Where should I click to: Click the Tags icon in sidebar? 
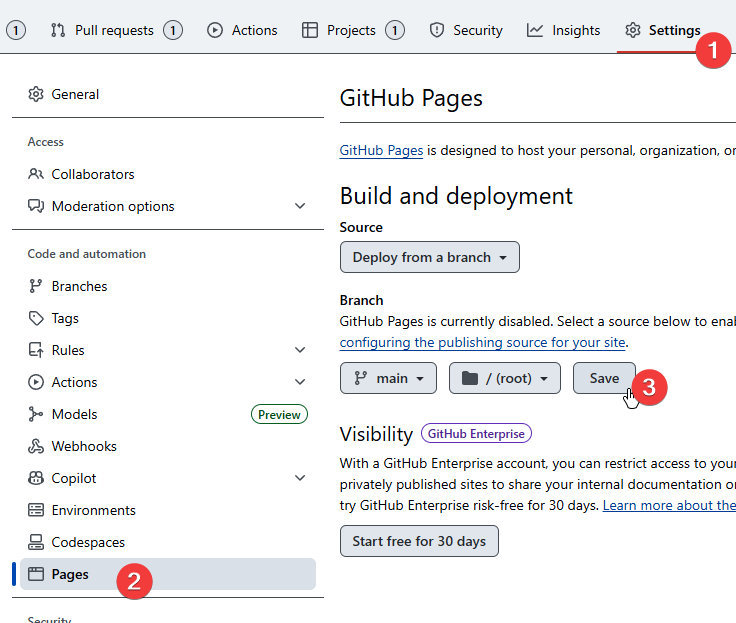tap(36, 318)
